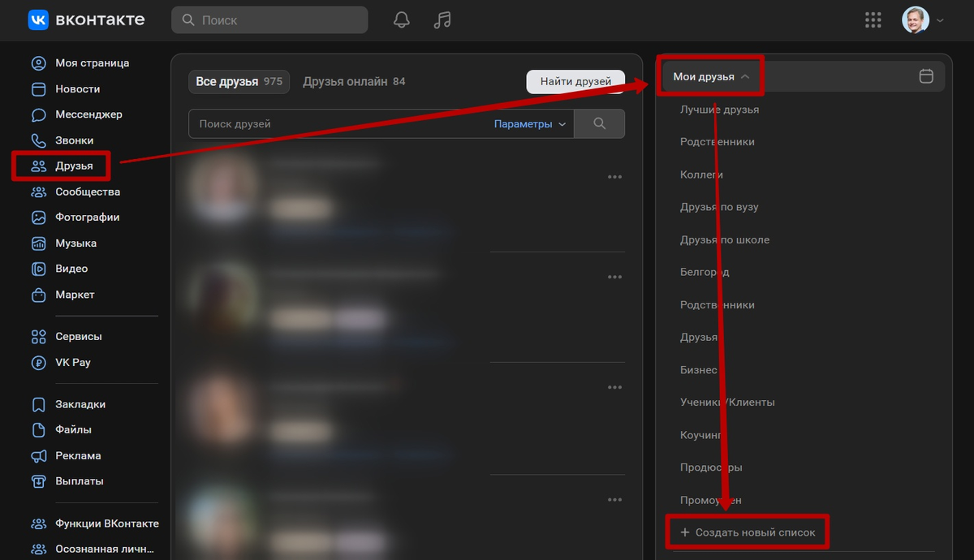
Task: Select 'Друзья по школе' list
Action: coord(725,239)
